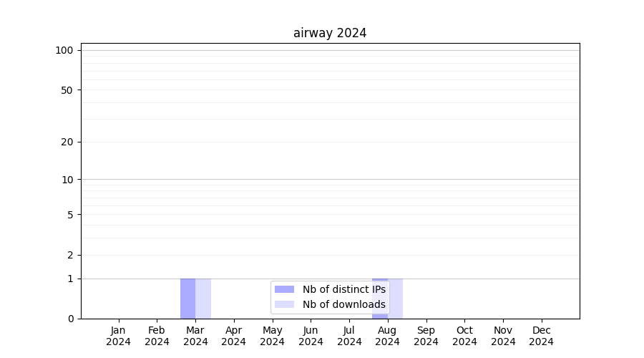Screen dimensions: 644x358
Task: Select the 5 y-axis tick label
Action: [70, 214]
